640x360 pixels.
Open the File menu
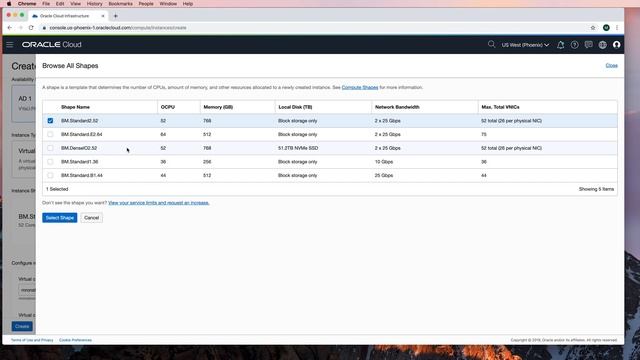tap(46, 4)
